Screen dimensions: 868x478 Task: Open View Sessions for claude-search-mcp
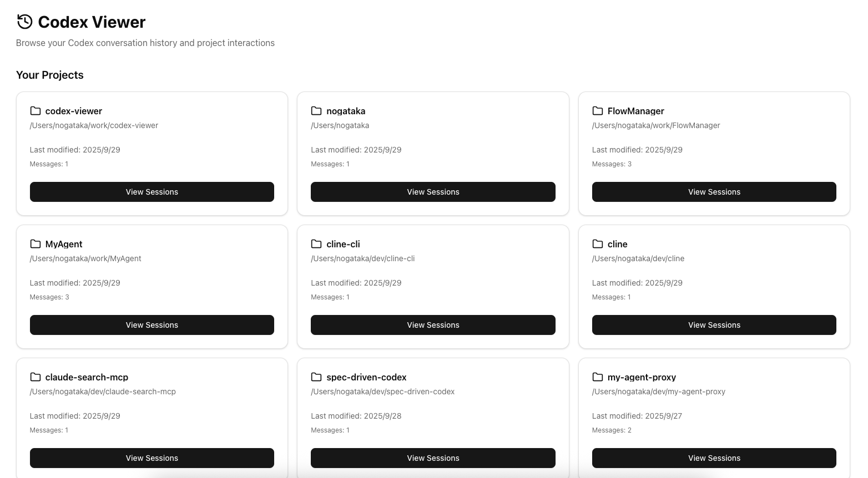pyautogui.click(x=152, y=458)
